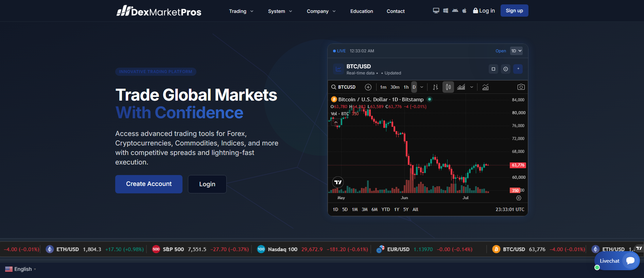
Task: Set chart range to 1D
Action: [x=335, y=209]
